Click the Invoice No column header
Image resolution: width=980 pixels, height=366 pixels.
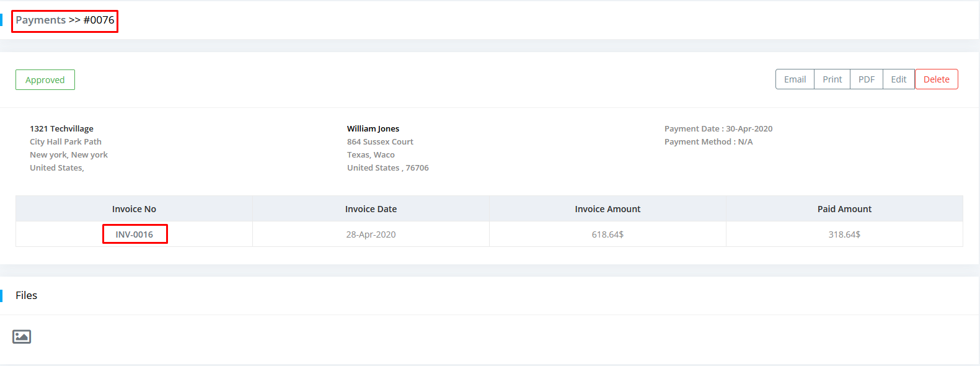pyautogui.click(x=134, y=209)
